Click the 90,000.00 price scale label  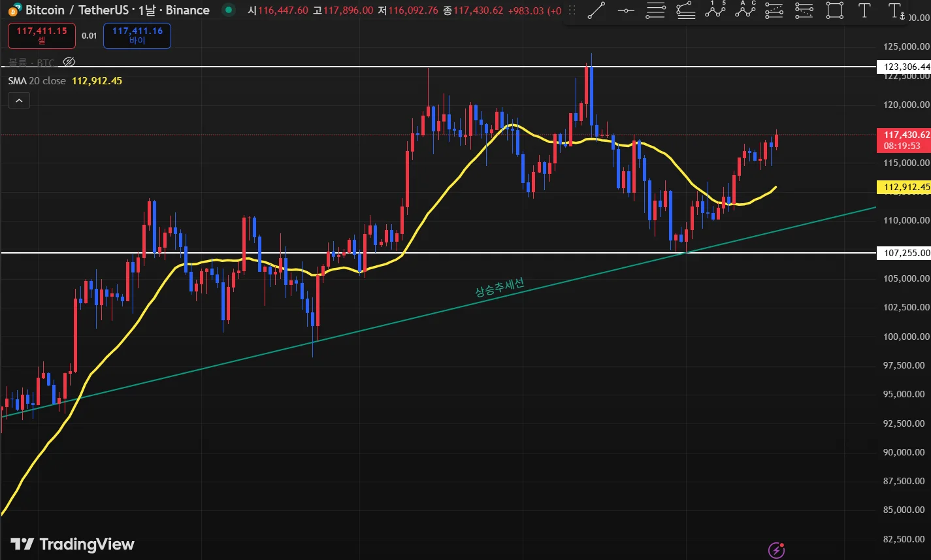906,452
